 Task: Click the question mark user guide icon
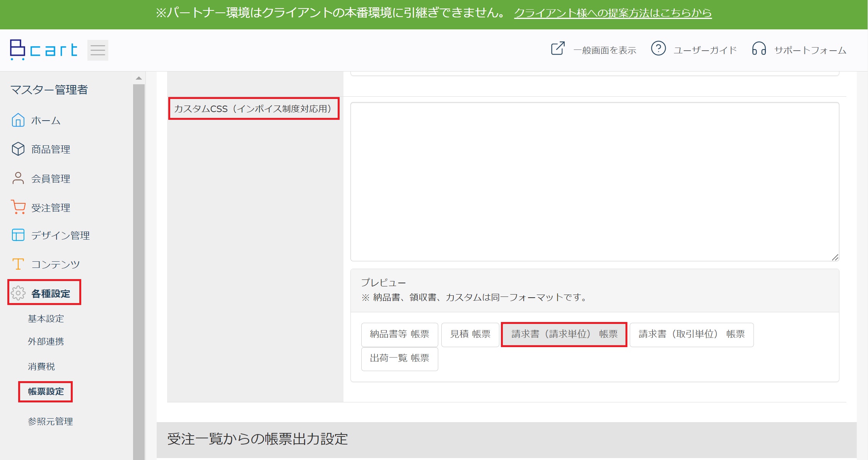(658, 49)
